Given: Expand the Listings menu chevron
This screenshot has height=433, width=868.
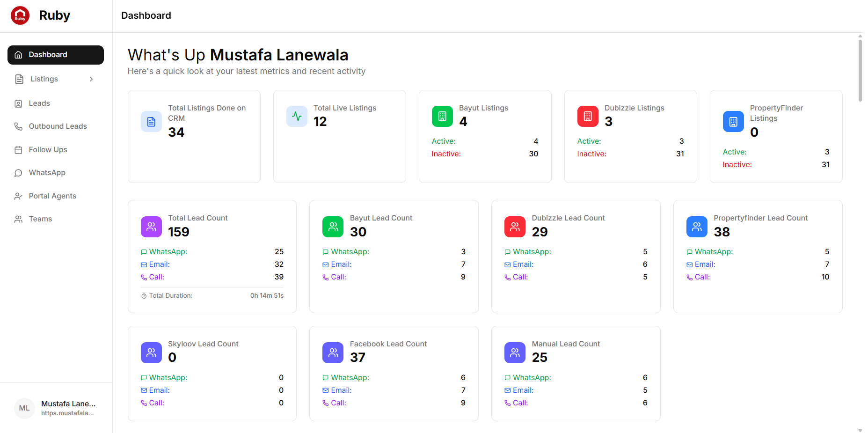Looking at the screenshot, I should 91,79.
